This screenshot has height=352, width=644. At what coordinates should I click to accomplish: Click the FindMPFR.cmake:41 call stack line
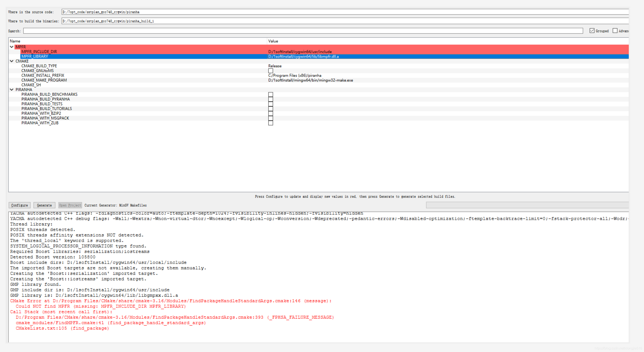(x=111, y=323)
